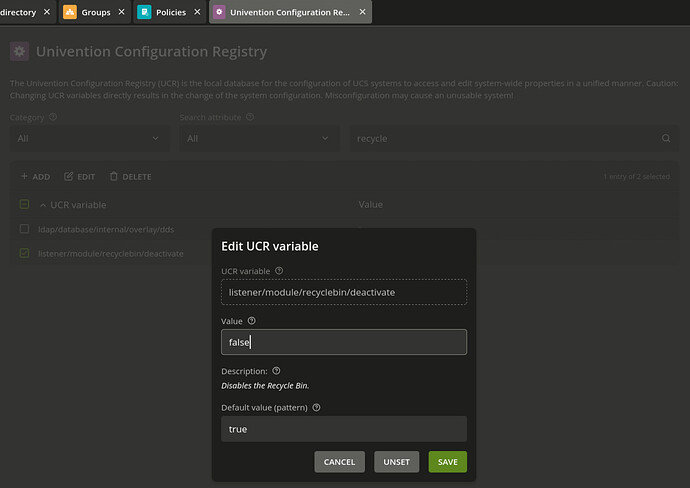The width and height of the screenshot is (690, 488).
Task: Select the Univention Configuration Registry tab
Action: coord(290,12)
